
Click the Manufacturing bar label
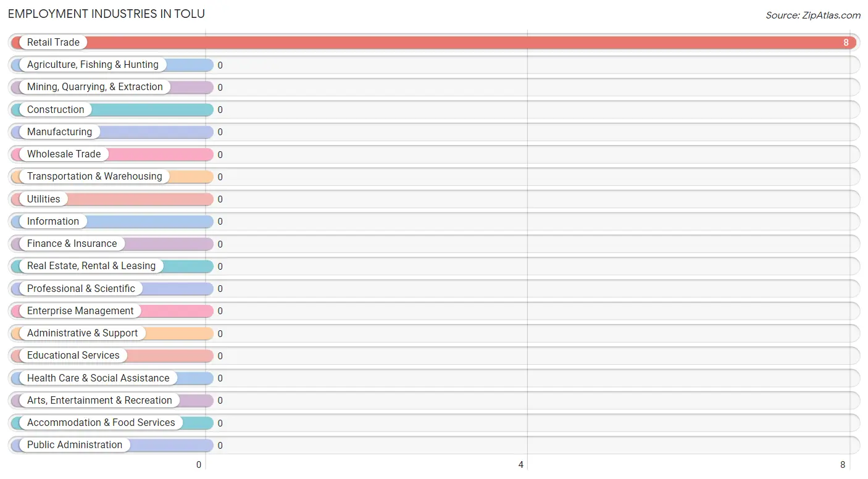pyautogui.click(x=59, y=132)
